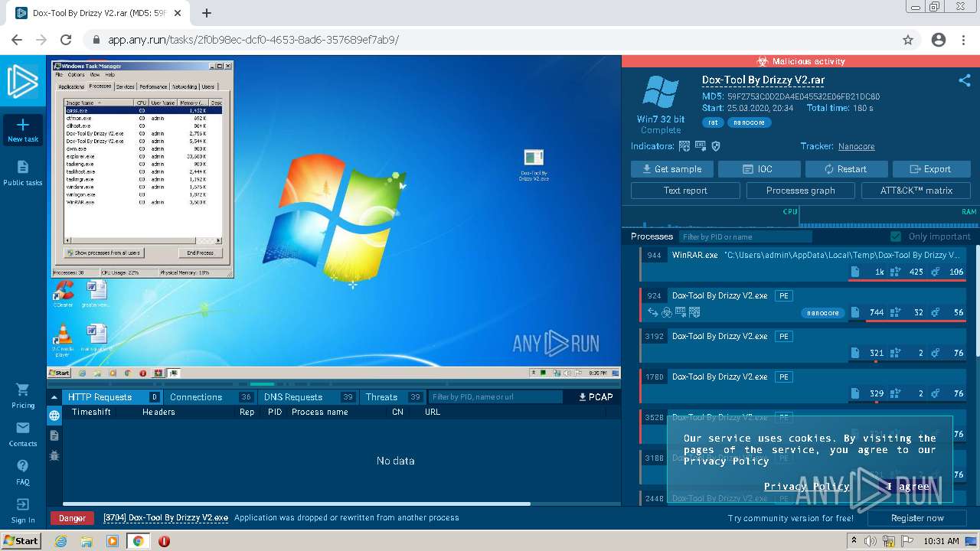This screenshot has width=980, height=551.
Task: Open the ATT&CK matrix
Action: pyautogui.click(x=916, y=191)
